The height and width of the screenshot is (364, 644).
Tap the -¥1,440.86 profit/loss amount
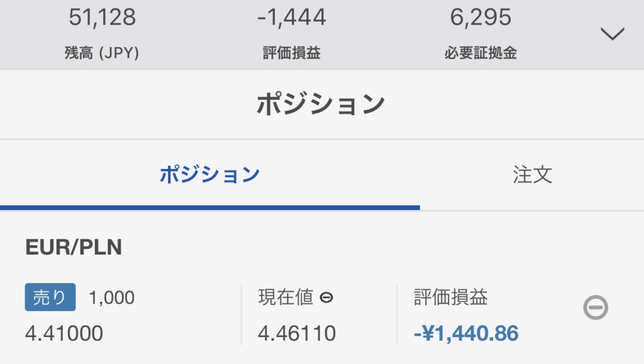pyautogui.click(x=466, y=333)
